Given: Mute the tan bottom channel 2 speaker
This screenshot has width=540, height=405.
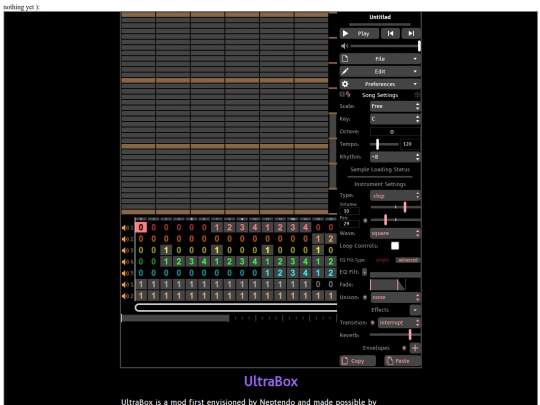Looking at the screenshot, I should tap(125, 296).
